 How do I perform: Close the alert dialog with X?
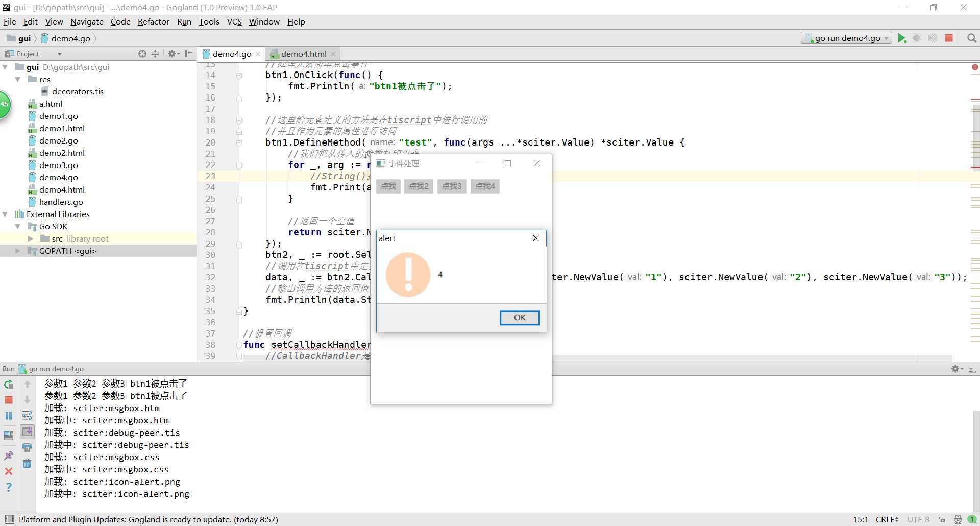(536, 238)
